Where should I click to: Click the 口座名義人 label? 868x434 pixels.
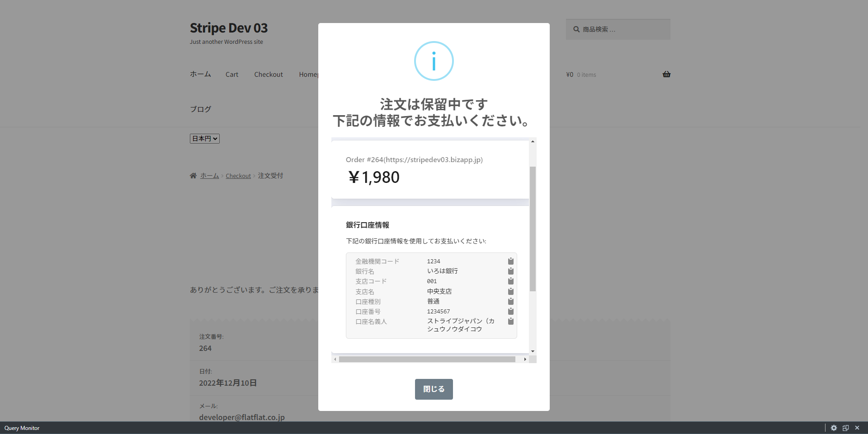coord(371,322)
